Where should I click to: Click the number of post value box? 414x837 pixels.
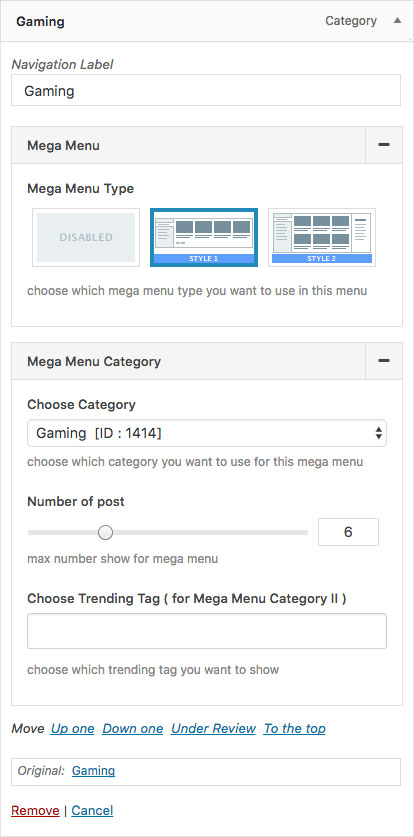pyautogui.click(x=348, y=532)
